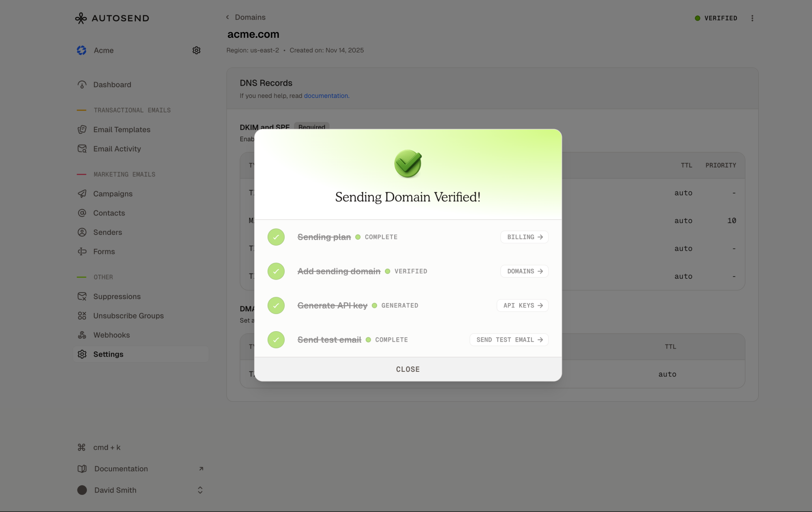Open the three-dot domain options menu
The height and width of the screenshot is (512, 812).
[752, 18]
